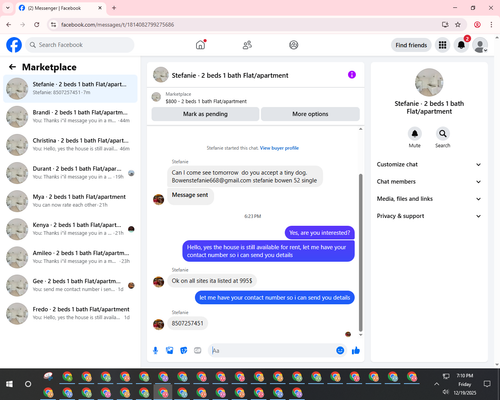Image resolution: width=500 pixels, height=400 pixels.
Task: Go back with browser back arrow
Action: coord(9,25)
